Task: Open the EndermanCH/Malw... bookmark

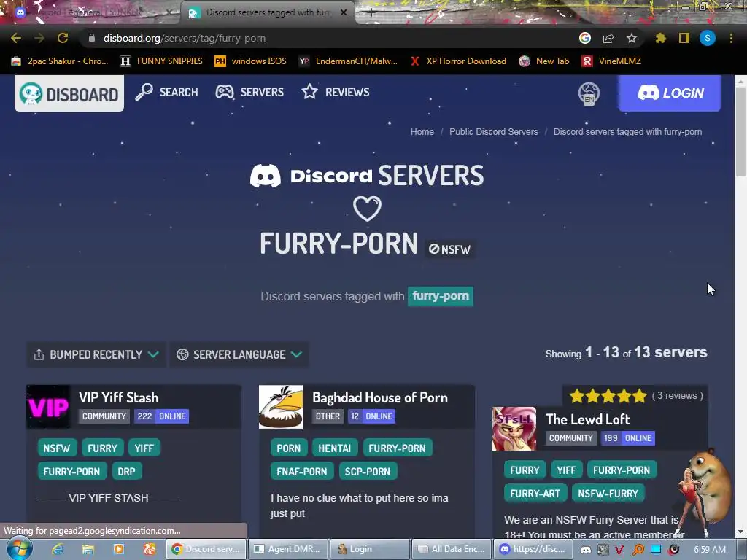Action: [348, 61]
